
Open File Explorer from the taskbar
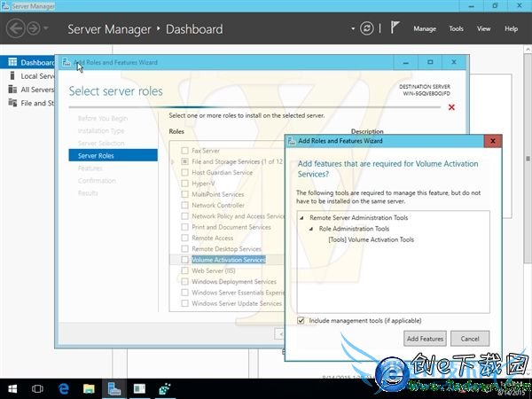pyautogui.click(x=89, y=388)
